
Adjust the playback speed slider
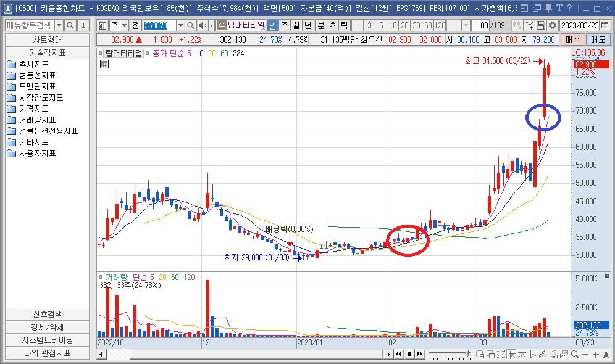coord(450,354)
